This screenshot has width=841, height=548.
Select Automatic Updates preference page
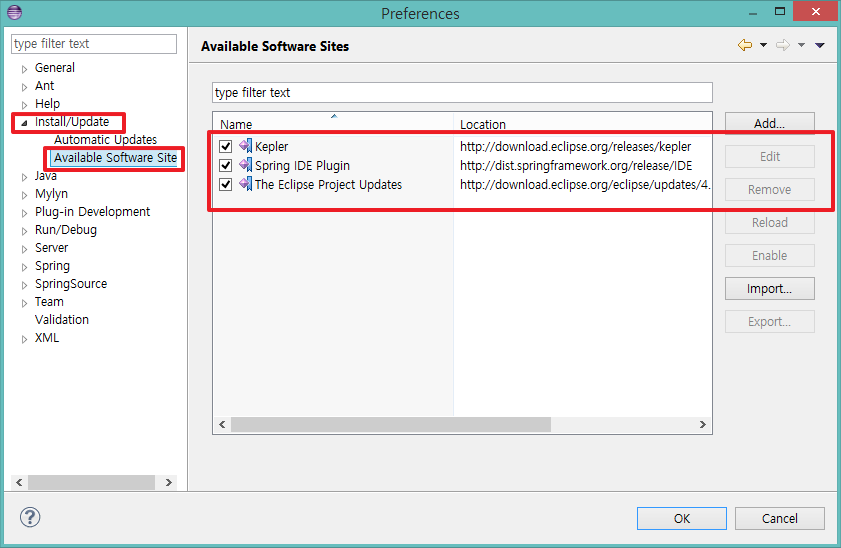pyautogui.click(x=105, y=140)
